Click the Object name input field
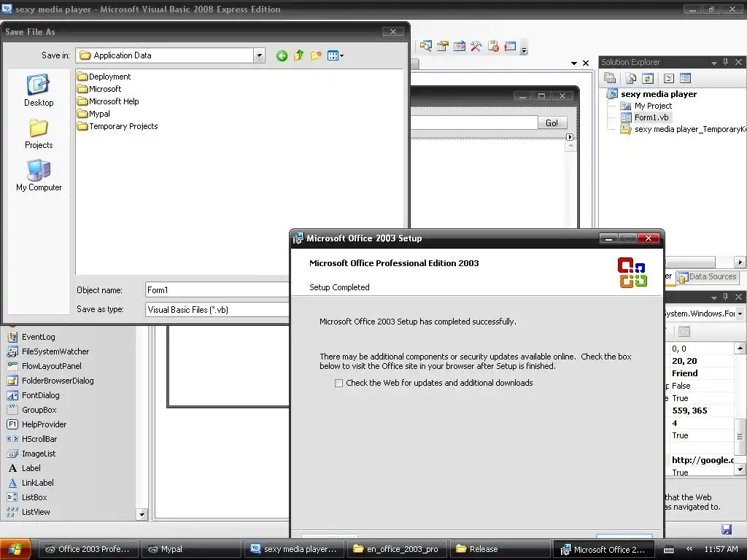The width and height of the screenshot is (747, 560). click(x=217, y=290)
